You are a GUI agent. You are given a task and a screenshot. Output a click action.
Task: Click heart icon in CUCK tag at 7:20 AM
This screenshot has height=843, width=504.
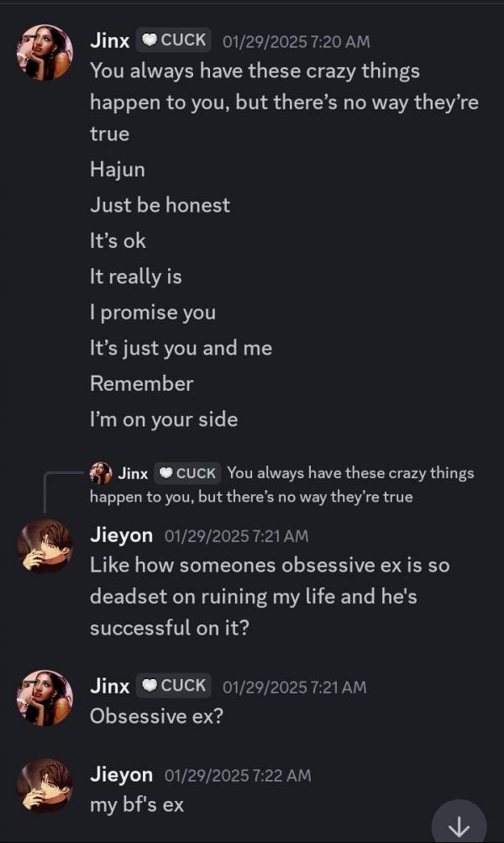[x=150, y=40]
